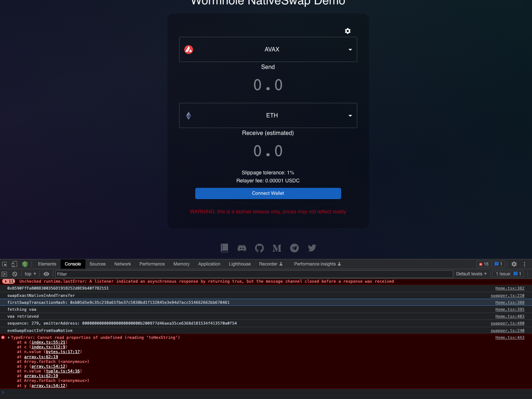Image resolution: width=532 pixels, height=399 pixels.
Task: Clear the console with the ban icon
Action: [15, 274]
